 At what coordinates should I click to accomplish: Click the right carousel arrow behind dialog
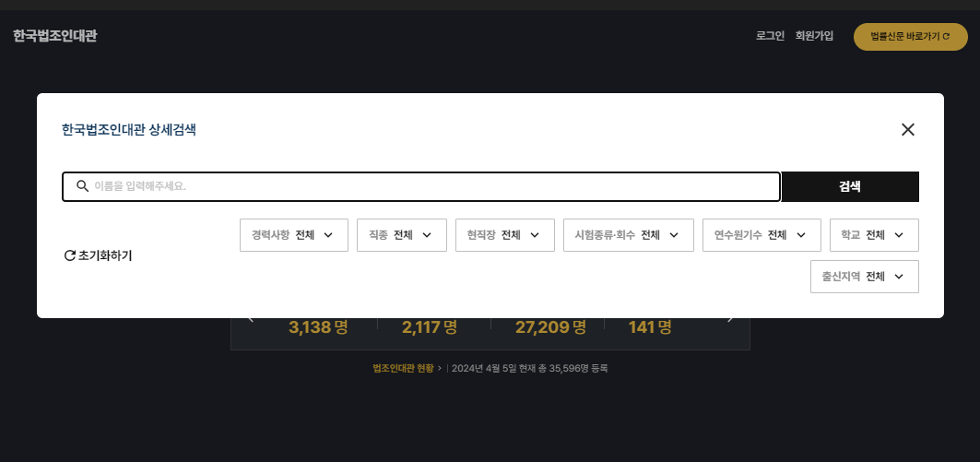click(729, 320)
